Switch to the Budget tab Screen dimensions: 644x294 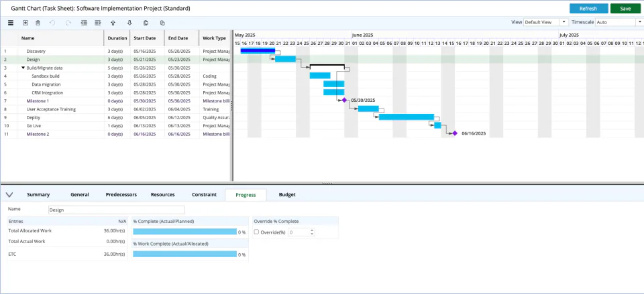[x=287, y=195]
